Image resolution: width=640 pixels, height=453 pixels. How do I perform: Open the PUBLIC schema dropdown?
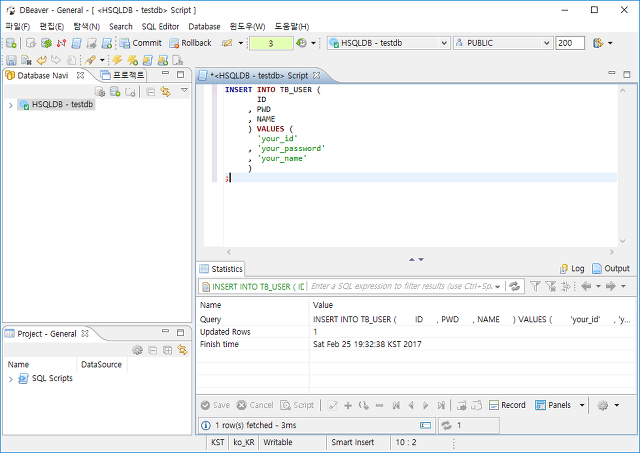click(x=503, y=43)
